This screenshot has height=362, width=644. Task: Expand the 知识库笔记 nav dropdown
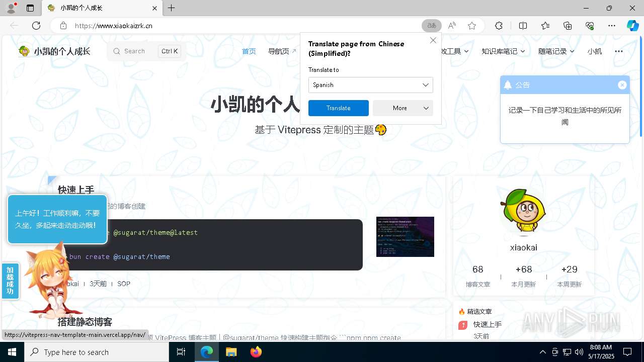[503, 51]
